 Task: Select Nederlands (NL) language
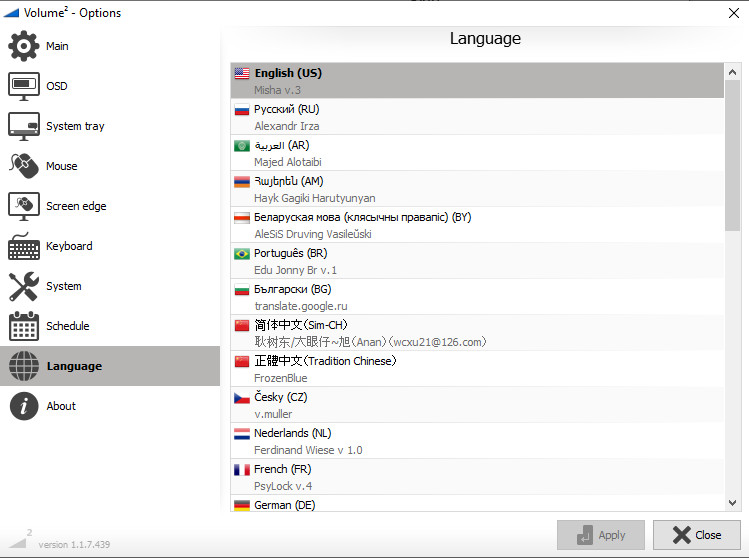pos(292,433)
